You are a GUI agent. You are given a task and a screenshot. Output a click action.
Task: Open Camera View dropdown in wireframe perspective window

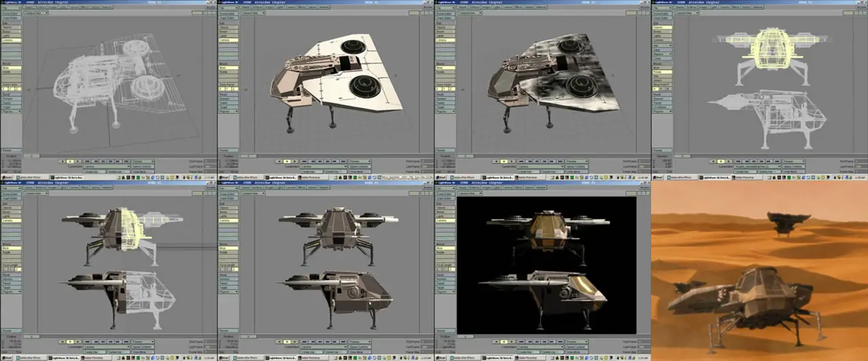click(35, 13)
